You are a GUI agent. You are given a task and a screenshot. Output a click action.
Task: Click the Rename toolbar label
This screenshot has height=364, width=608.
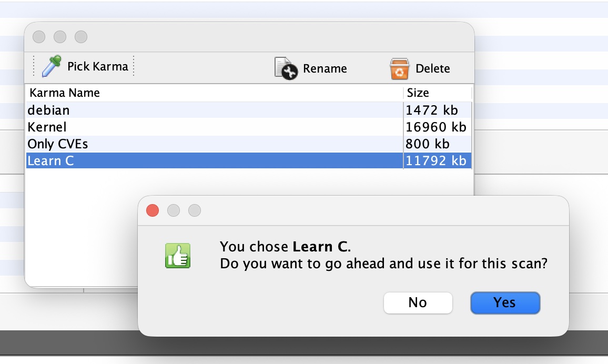pyautogui.click(x=325, y=69)
